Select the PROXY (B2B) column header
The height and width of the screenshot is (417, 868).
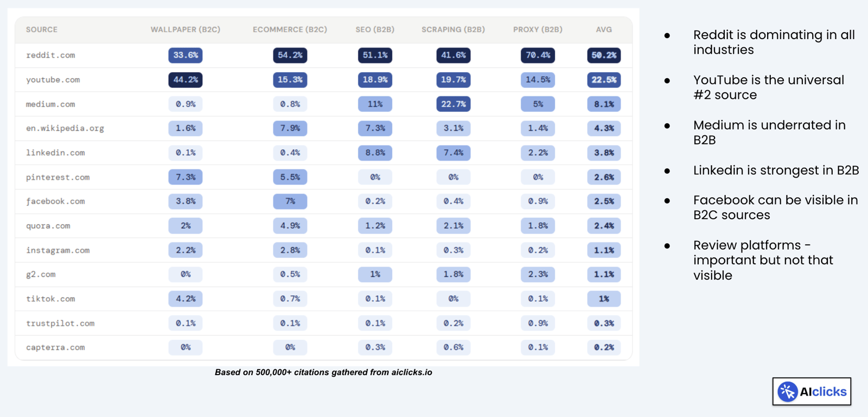pyautogui.click(x=538, y=30)
